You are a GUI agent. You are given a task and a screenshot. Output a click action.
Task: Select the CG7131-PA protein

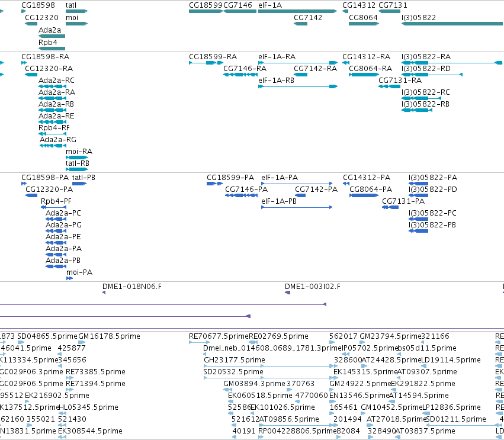click(x=390, y=207)
